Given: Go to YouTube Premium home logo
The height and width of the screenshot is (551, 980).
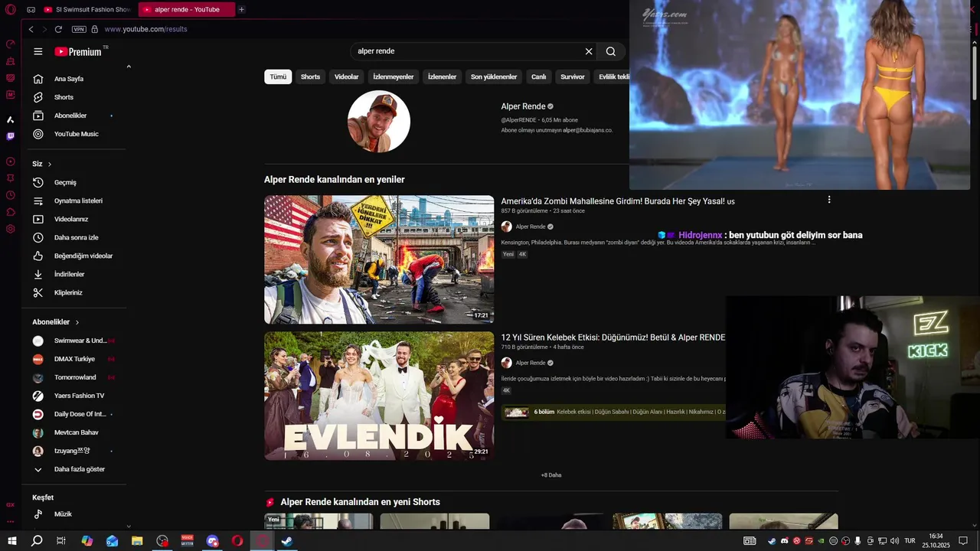Looking at the screenshot, I should coord(80,51).
